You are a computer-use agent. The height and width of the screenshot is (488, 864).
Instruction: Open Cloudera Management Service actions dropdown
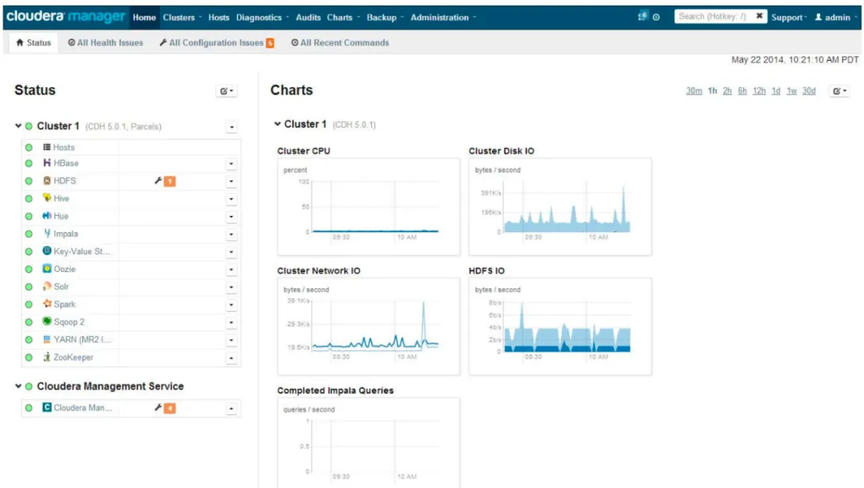(231, 408)
